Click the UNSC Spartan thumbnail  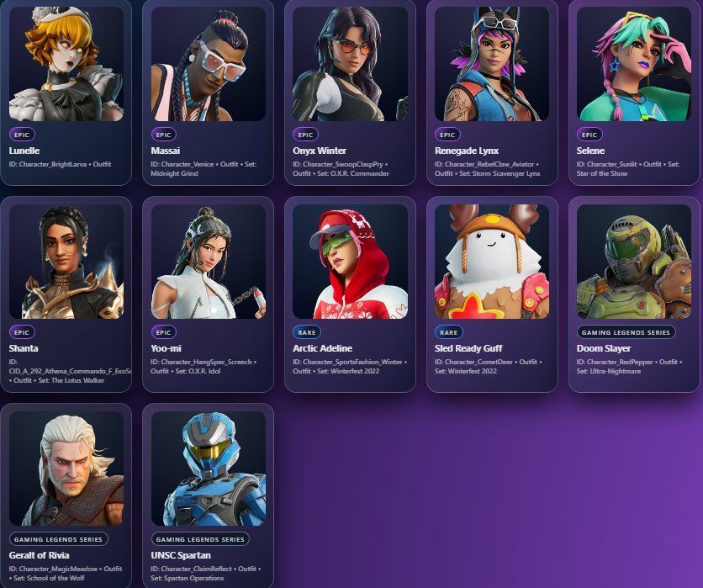[209, 469]
